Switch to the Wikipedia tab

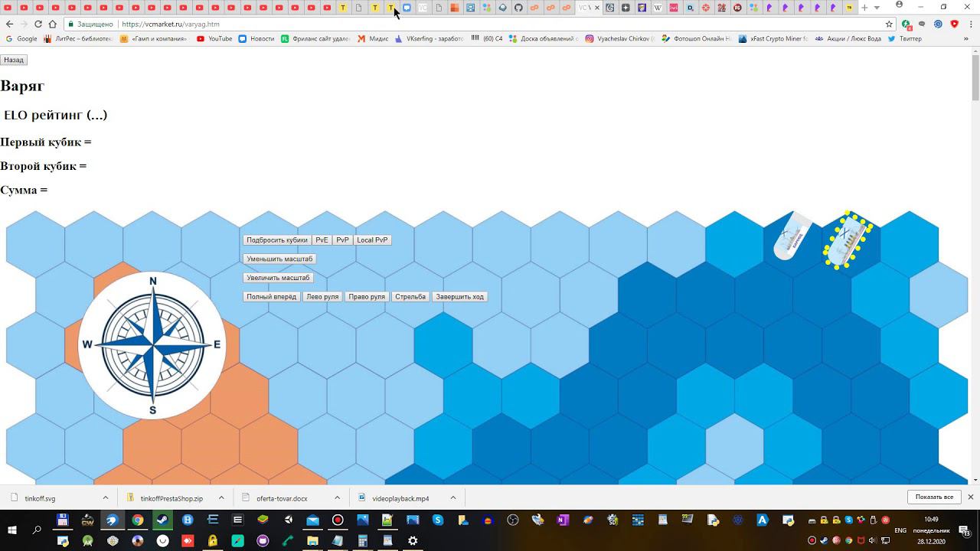tap(658, 8)
